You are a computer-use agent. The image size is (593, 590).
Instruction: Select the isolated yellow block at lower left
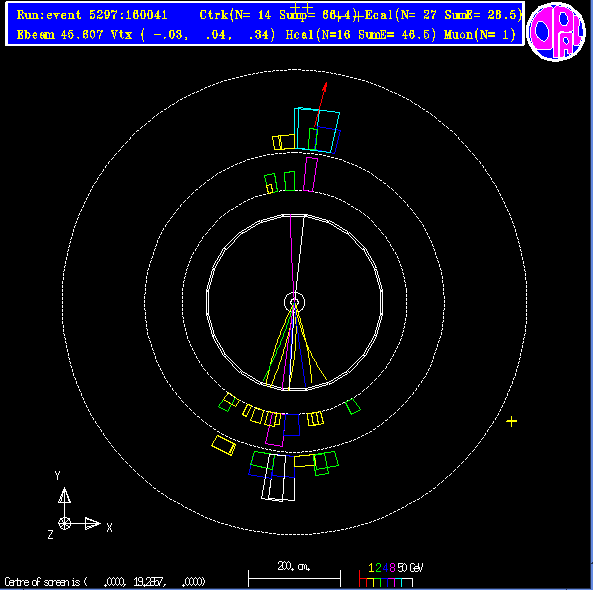(x=224, y=445)
